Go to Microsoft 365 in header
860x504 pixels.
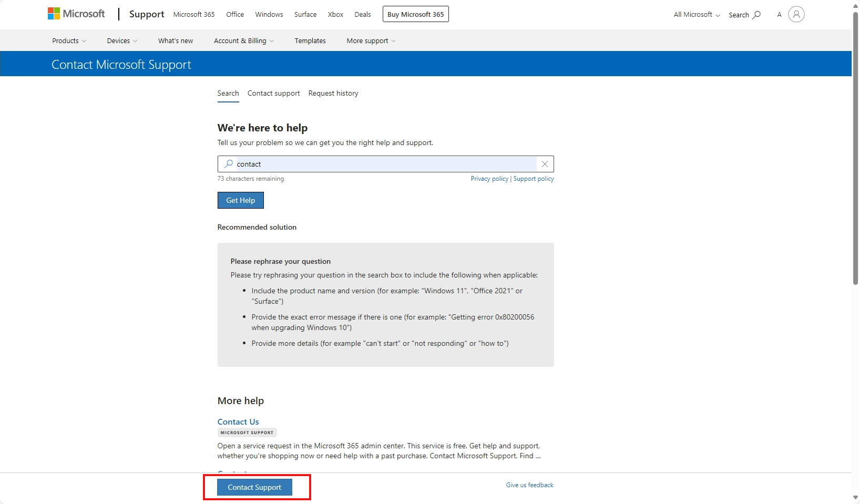(x=194, y=15)
